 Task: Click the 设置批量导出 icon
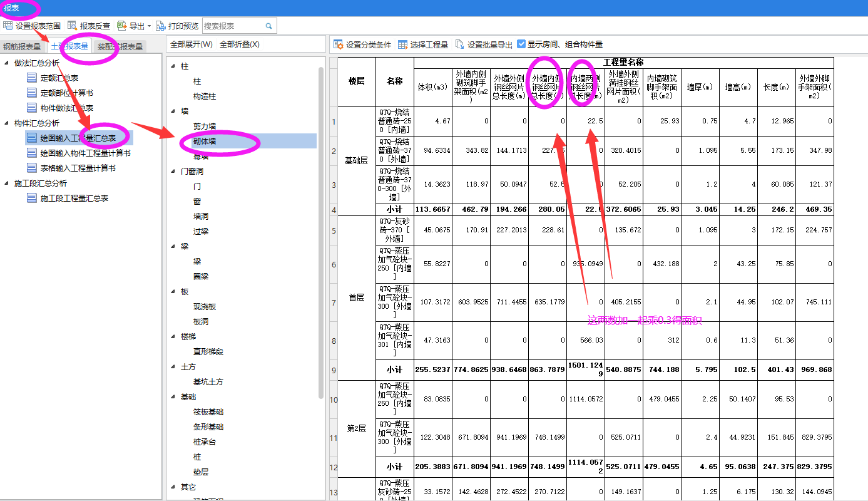click(x=460, y=44)
